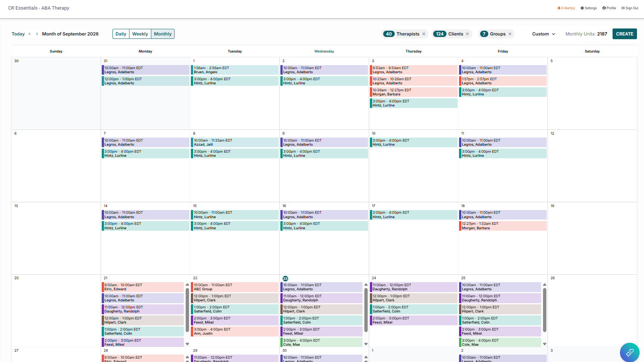Image resolution: width=644 pixels, height=362 pixels.
Task: Open ABC Group appointment on the 22nd
Action: [235, 287]
